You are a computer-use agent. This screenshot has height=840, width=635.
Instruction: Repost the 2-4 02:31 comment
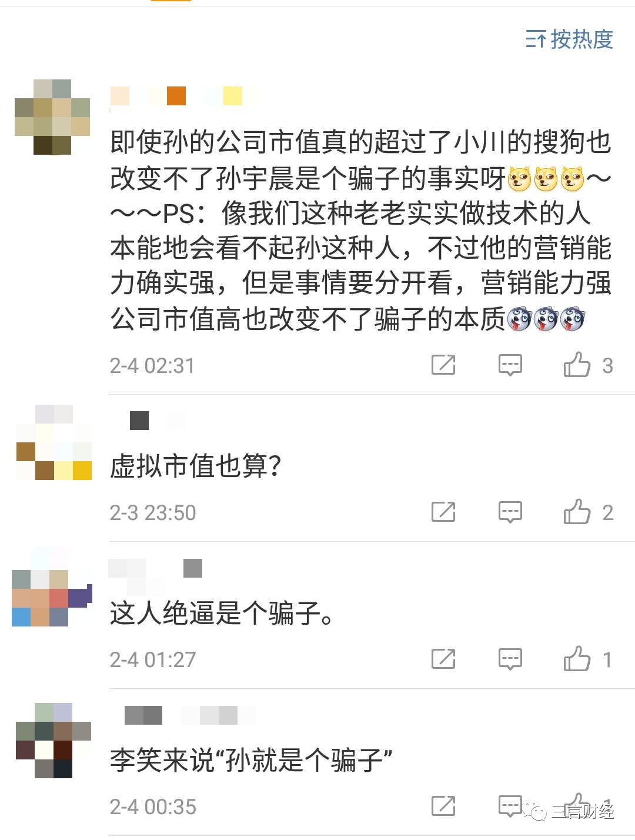[x=443, y=365]
